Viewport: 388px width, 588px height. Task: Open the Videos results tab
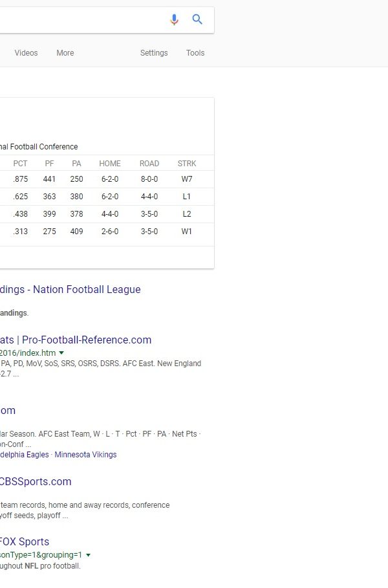(27, 53)
